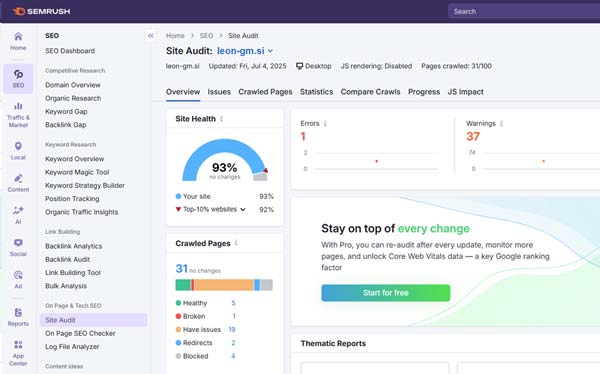Click SEO in the breadcrumb
Viewport: 600px width, 374px height.
(206, 36)
